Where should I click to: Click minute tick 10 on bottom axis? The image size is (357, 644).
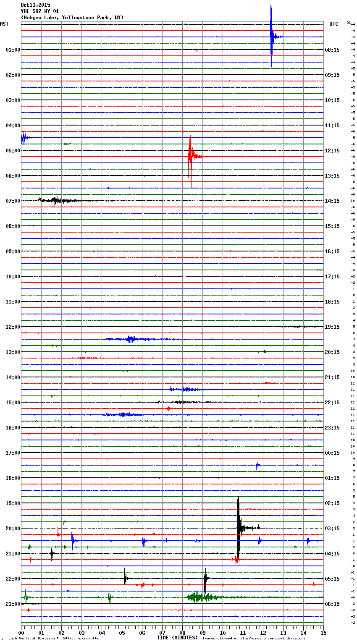(x=223, y=633)
